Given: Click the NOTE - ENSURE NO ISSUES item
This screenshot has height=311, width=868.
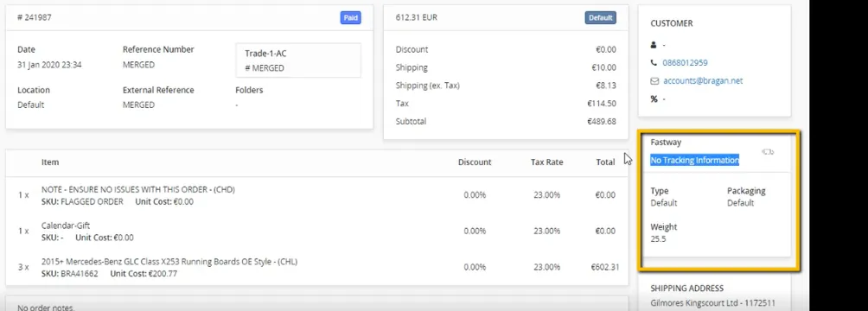Looking at the screenshot, I should tap(138, 189).
